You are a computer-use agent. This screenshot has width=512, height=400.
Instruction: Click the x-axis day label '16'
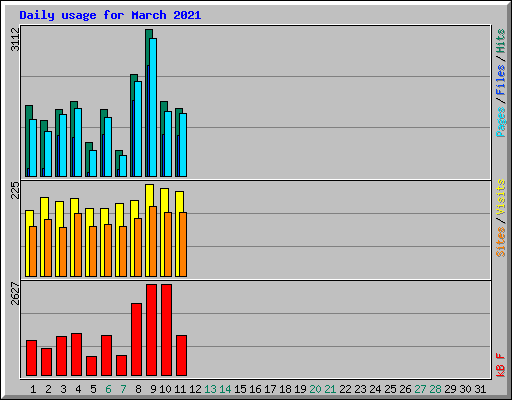click(x=255, y=389)
